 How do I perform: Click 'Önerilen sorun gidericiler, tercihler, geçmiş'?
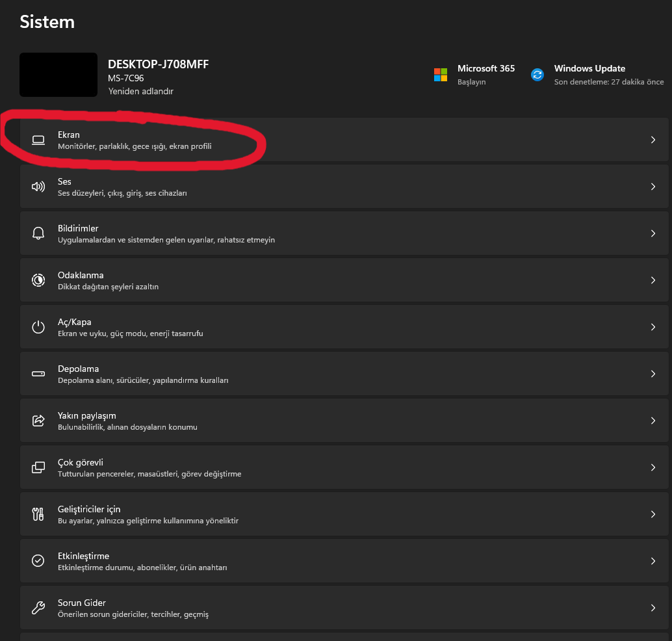click(x=133, y=614)
